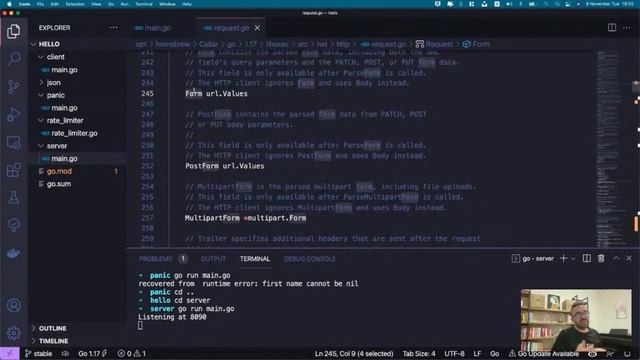
Task: Change UTF-8 file encoding
Action: point(454,353)
